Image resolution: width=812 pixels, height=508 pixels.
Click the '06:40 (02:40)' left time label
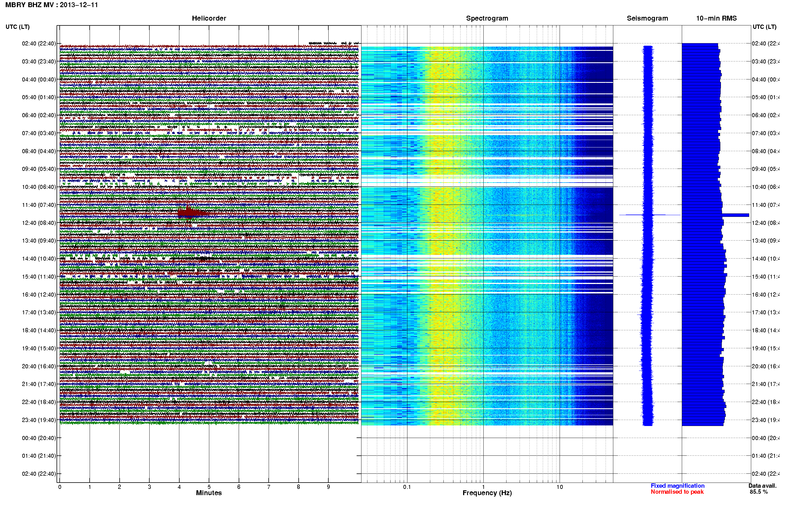[x=39, y=115]
